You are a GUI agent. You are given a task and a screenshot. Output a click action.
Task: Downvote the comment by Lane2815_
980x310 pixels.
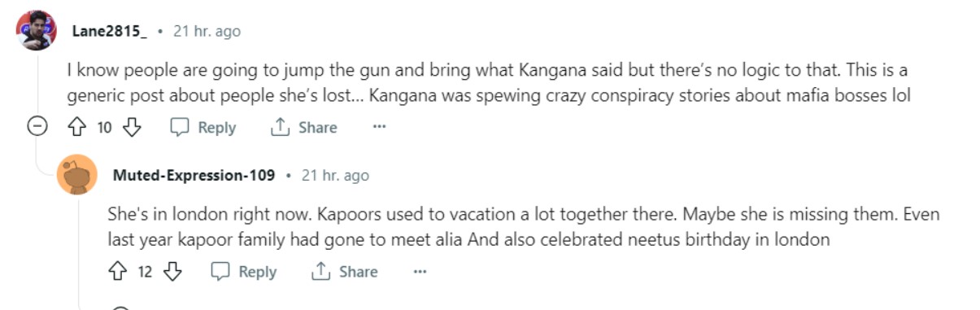point(132,127)
